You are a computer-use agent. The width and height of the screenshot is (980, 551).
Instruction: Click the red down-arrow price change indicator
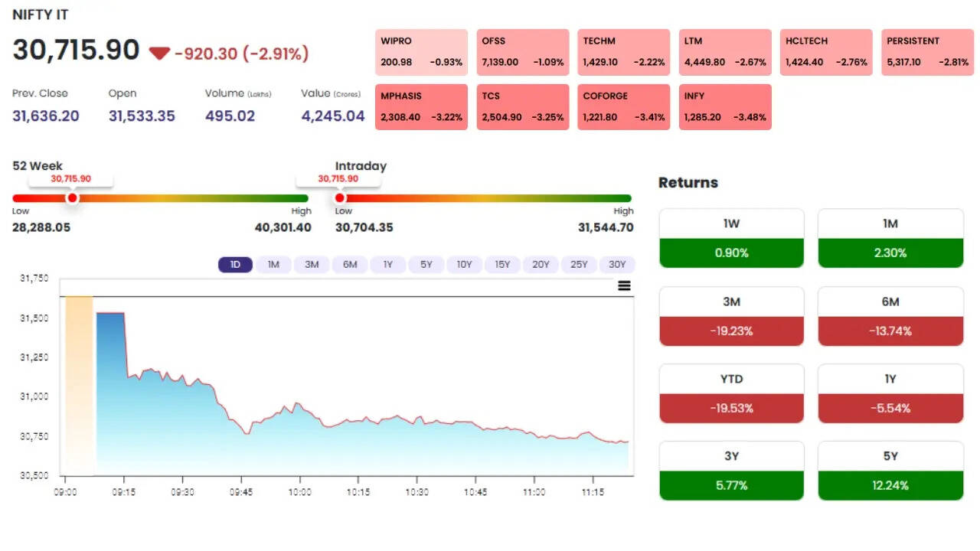159,53
